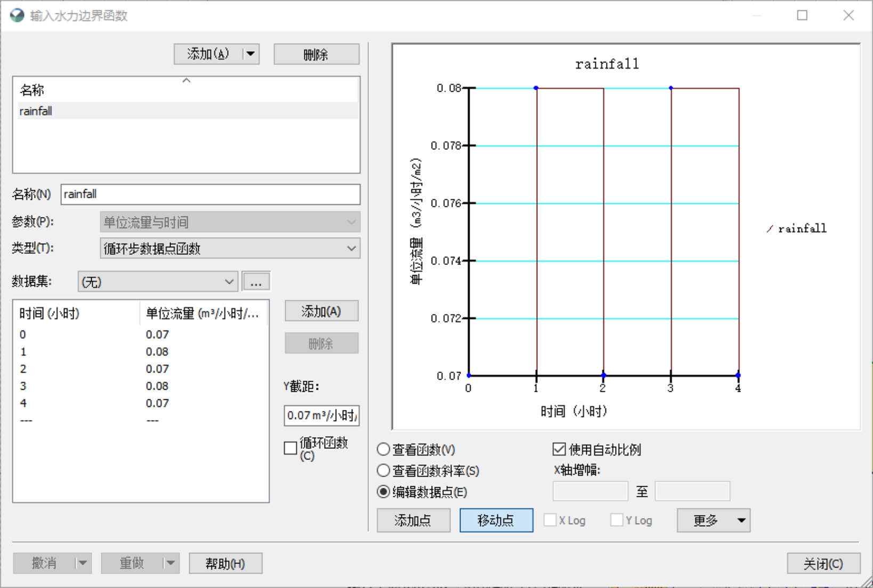Select the view function (查看函数) radio option
The height and width of the screenshot is (588, 873).
[x=383, y=449]
